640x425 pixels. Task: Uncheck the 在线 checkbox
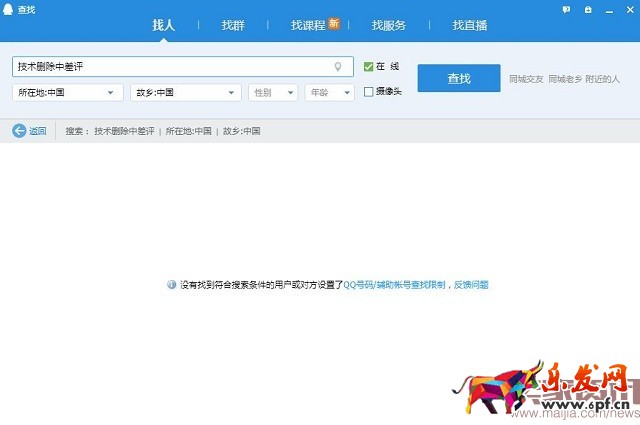point(368,67)
